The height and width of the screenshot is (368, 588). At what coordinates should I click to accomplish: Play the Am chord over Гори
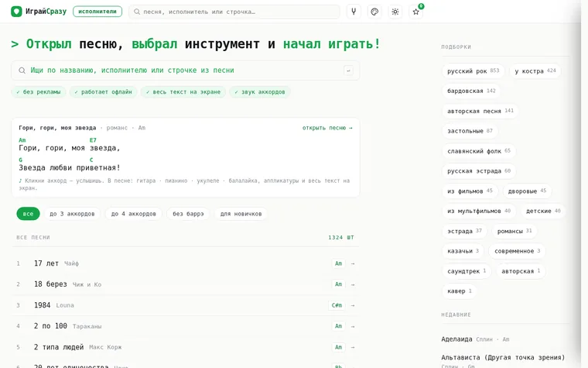(22, 140)
